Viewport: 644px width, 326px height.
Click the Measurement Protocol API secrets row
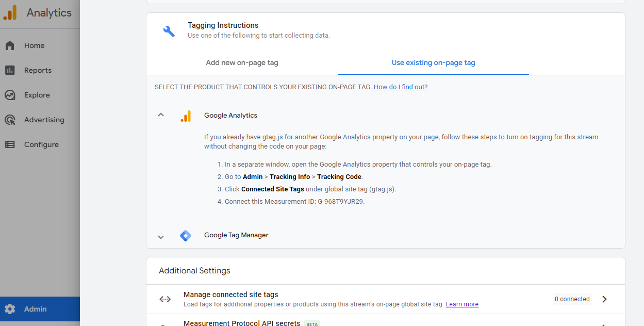tap(241, 323)
